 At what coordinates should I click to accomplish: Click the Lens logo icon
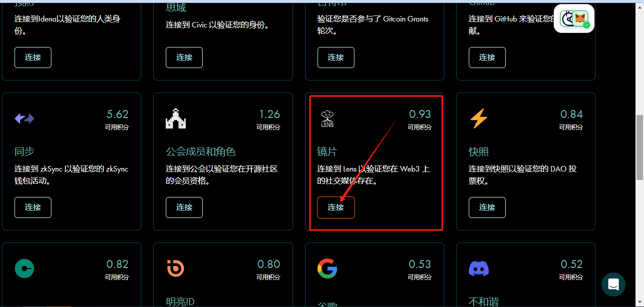tap(327, 118)
